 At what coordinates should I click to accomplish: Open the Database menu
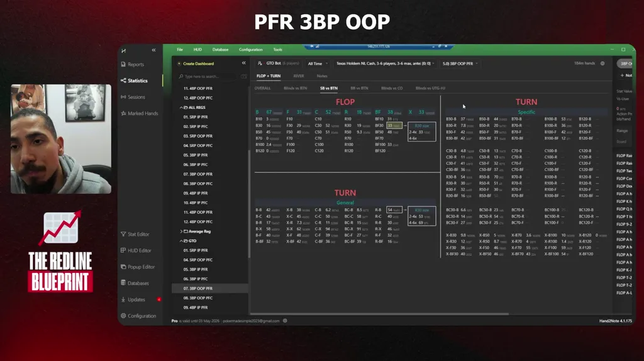coord(221,50)
